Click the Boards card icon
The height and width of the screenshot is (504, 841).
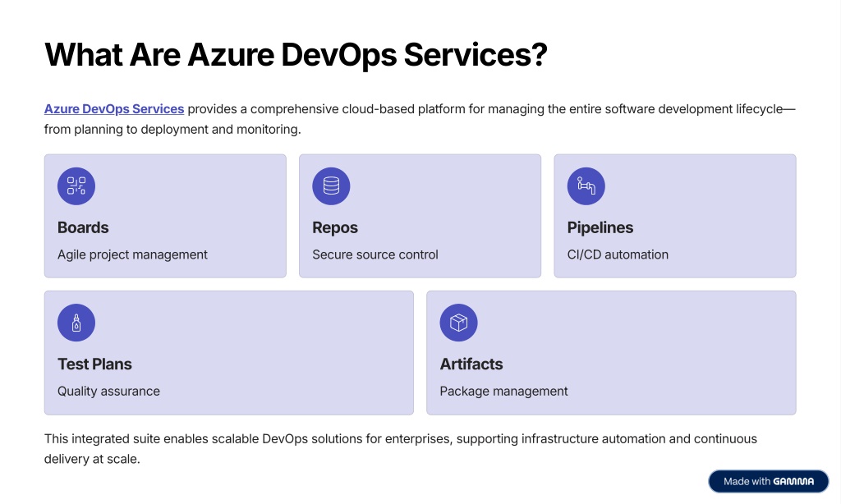tap(76, 186)
